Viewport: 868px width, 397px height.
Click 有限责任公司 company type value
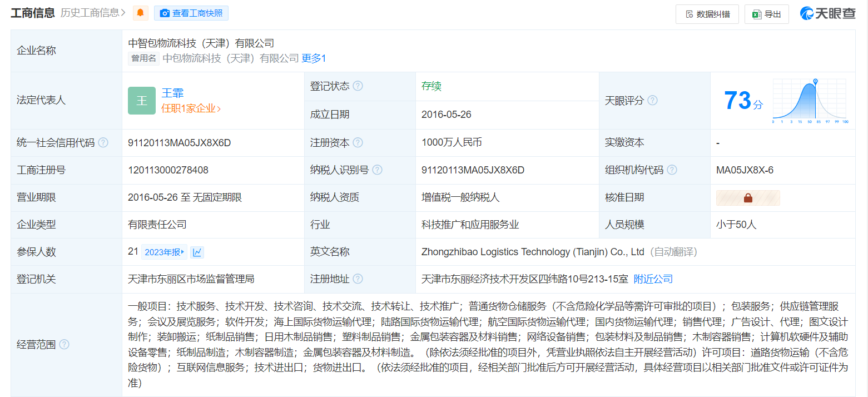tap(157, 225)
